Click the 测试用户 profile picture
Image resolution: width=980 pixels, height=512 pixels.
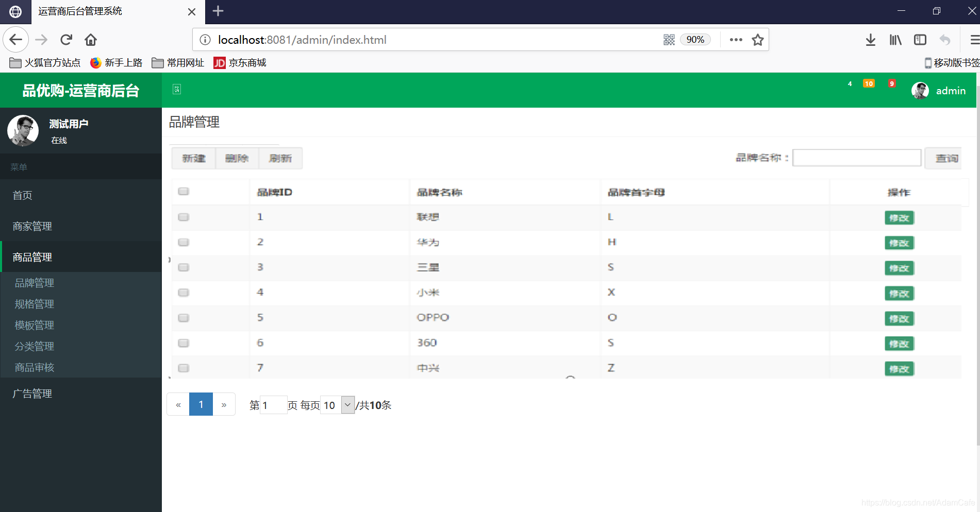23,130
